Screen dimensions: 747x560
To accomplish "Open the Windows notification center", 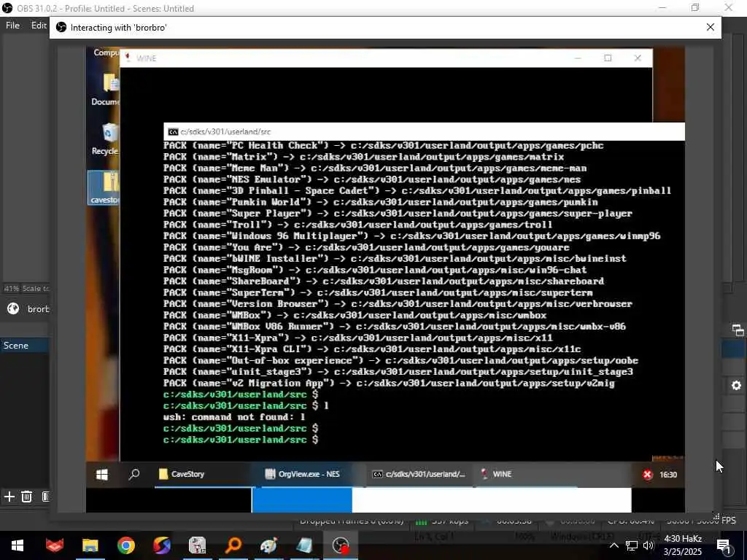I will [725, 546].
